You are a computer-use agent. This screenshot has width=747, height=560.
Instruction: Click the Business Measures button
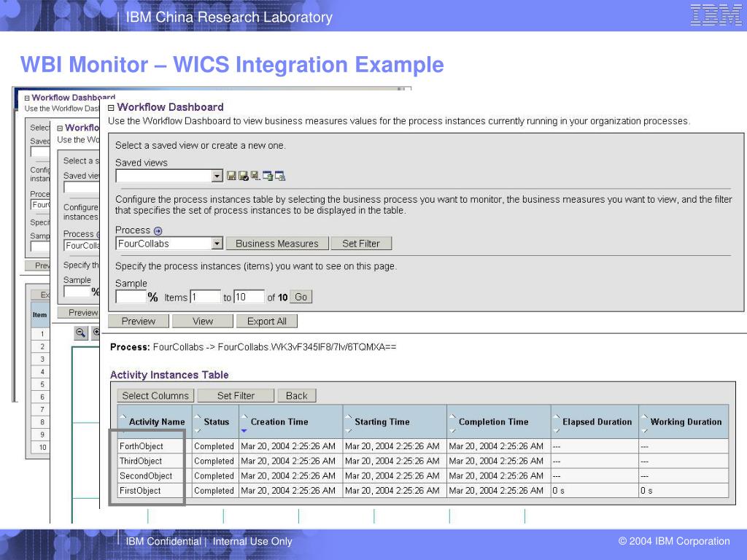coord(276,244)
